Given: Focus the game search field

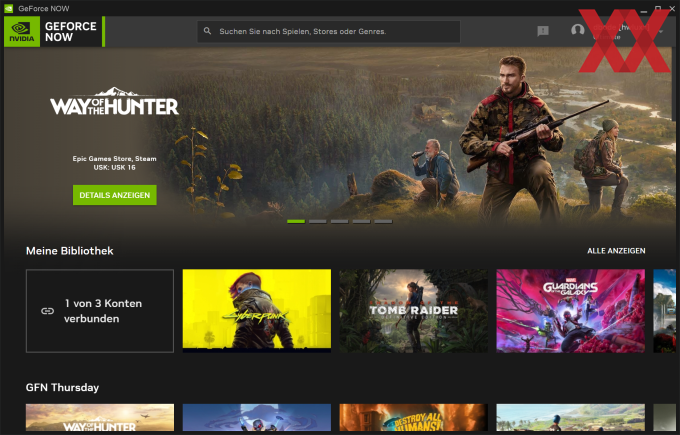Looking at the screenshot, I should (329, 31).
